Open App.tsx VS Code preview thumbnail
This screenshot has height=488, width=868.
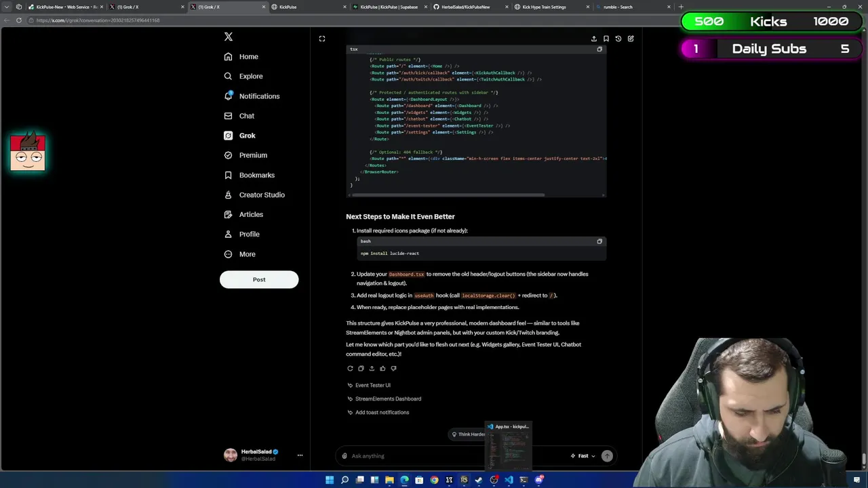509,446
